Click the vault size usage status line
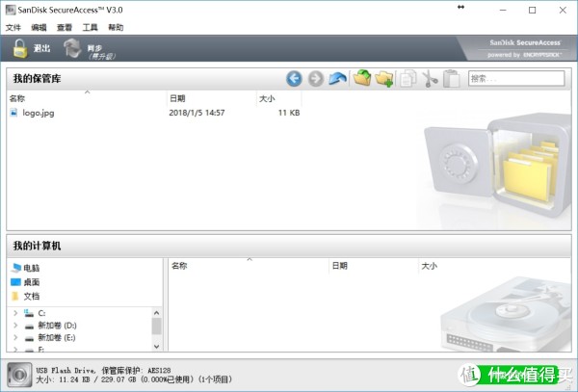The height and width of the screenshot is (392, 578). (134, 379)
